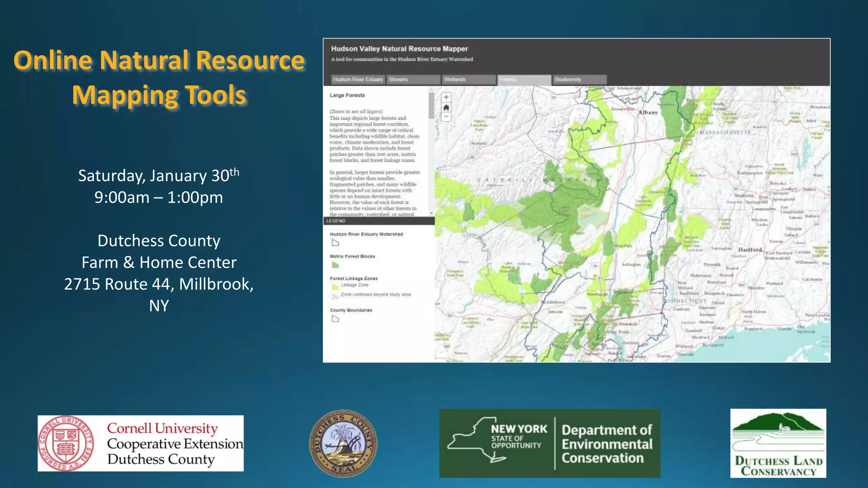Open the Forests tab
868x488 pixels.
coord(524,80)
